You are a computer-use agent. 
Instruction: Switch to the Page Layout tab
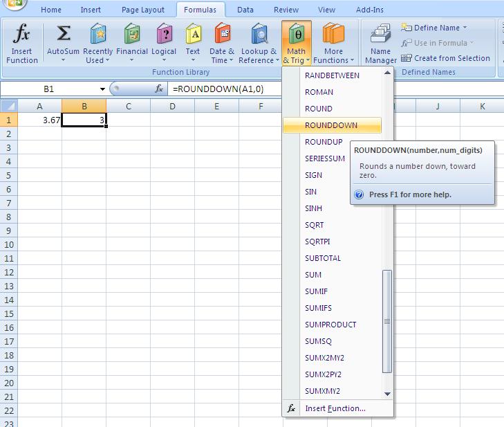coord(142,10)
